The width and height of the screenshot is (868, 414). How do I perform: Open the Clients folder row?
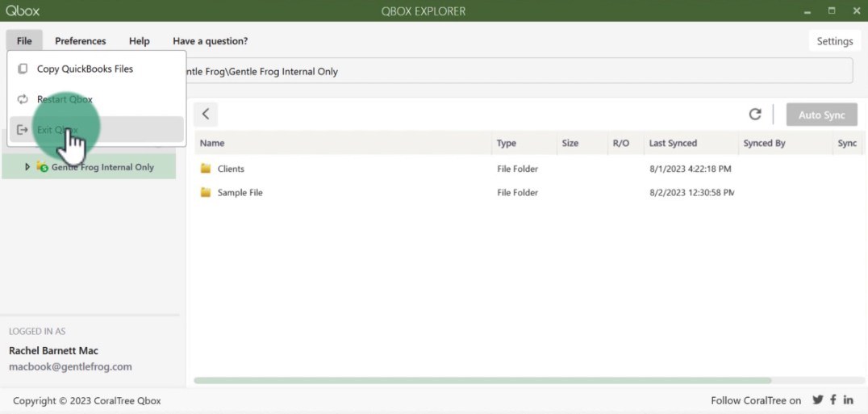528,169
